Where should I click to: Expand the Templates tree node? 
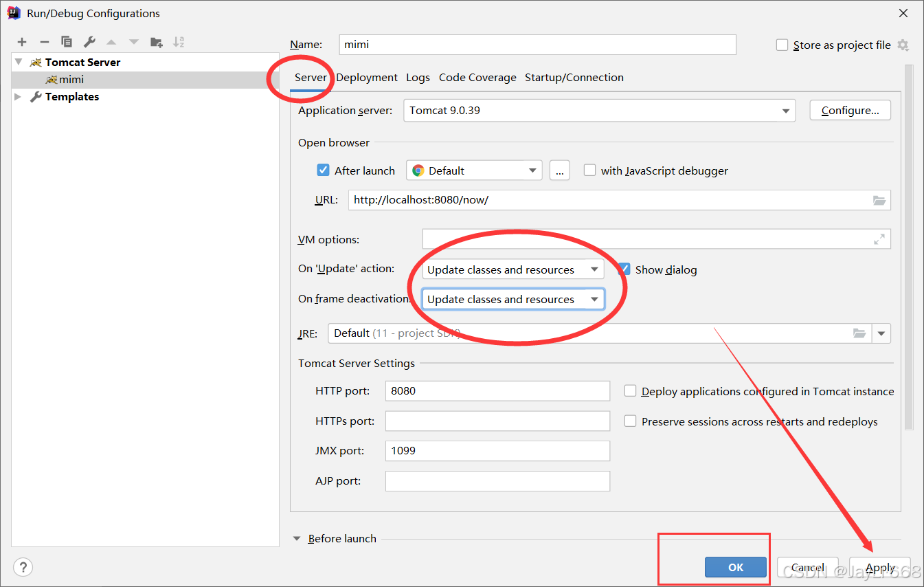(x=19, y=97)
